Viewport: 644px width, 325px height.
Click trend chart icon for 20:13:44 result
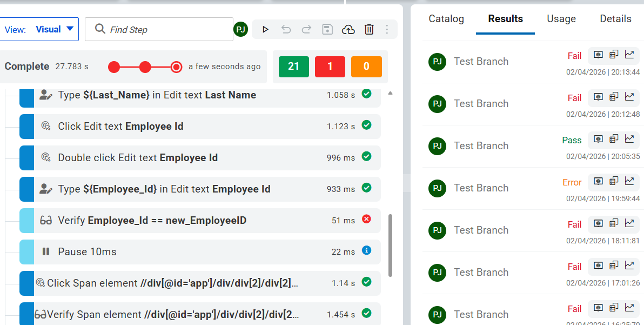629,54
